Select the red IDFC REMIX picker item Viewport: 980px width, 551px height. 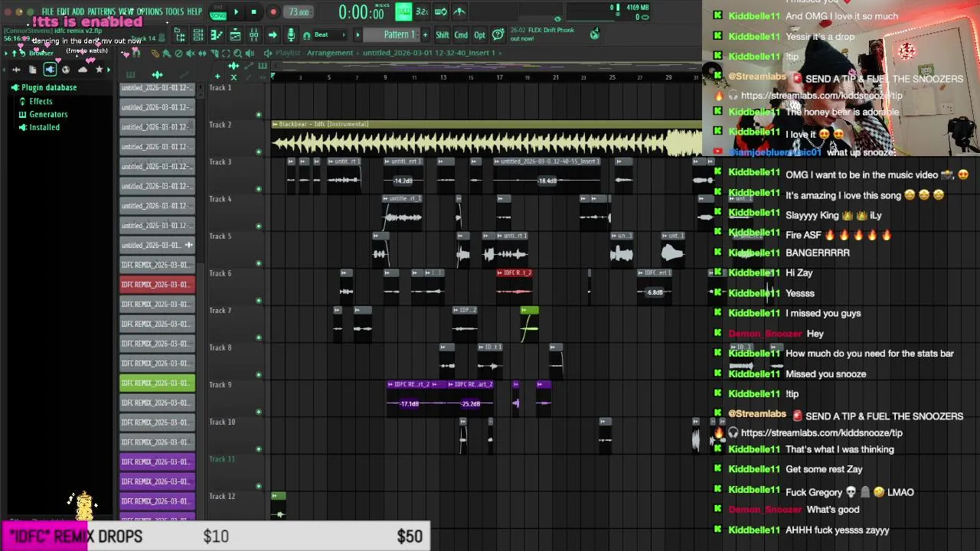click(x=157, y=285)
